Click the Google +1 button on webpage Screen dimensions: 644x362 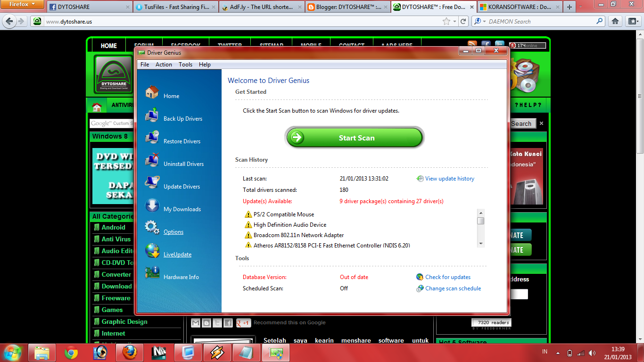[243, 323]
